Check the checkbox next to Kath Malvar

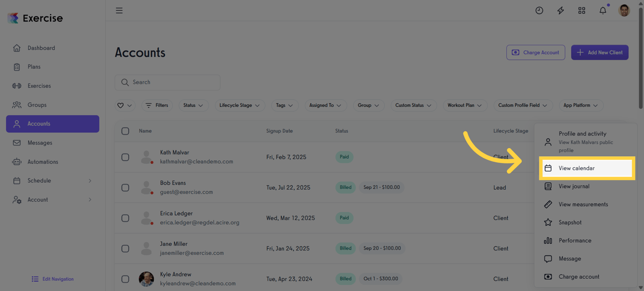click(x=125, y=157)
